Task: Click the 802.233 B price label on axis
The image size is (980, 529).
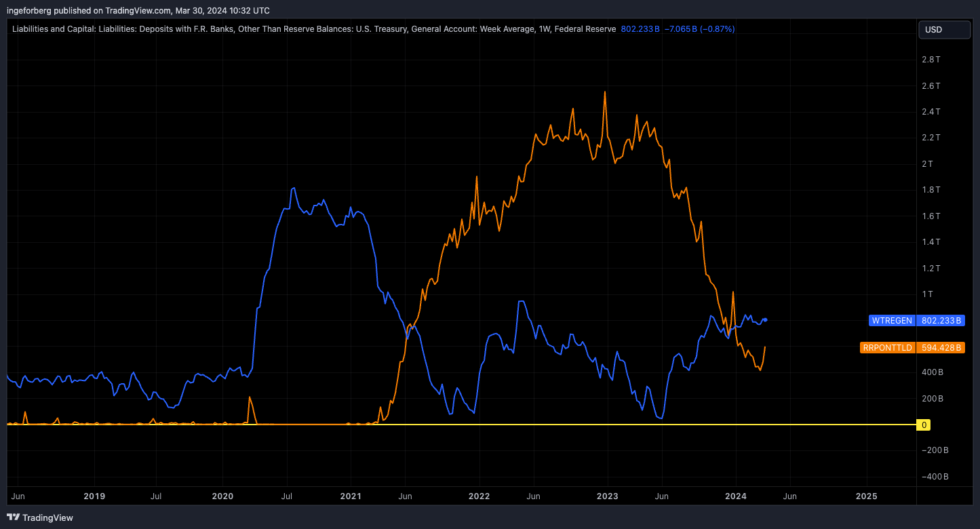Action: [941, 321]
